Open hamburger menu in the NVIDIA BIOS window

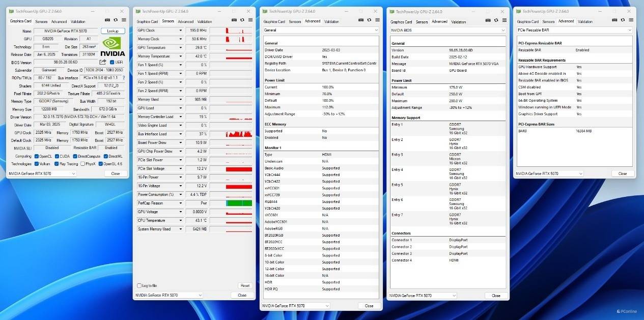(x=504, y=20)
